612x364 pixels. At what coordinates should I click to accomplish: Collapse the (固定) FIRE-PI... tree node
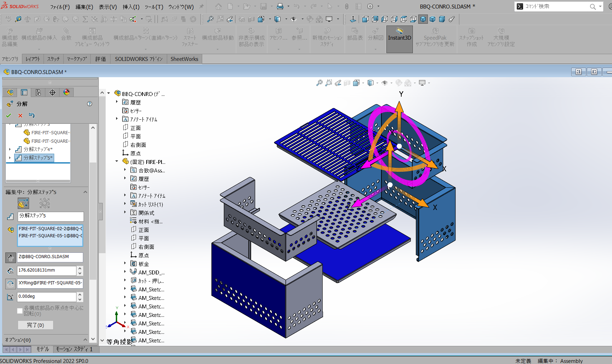point(117,161)
